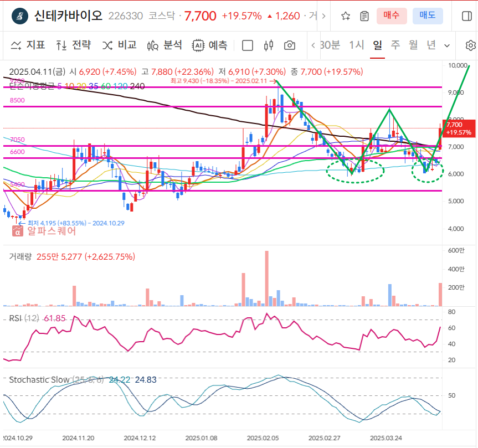The height and width of the screenshot is (448, 478).
Task: Open the clipboard memo icon beside the star
Action: 364,17
